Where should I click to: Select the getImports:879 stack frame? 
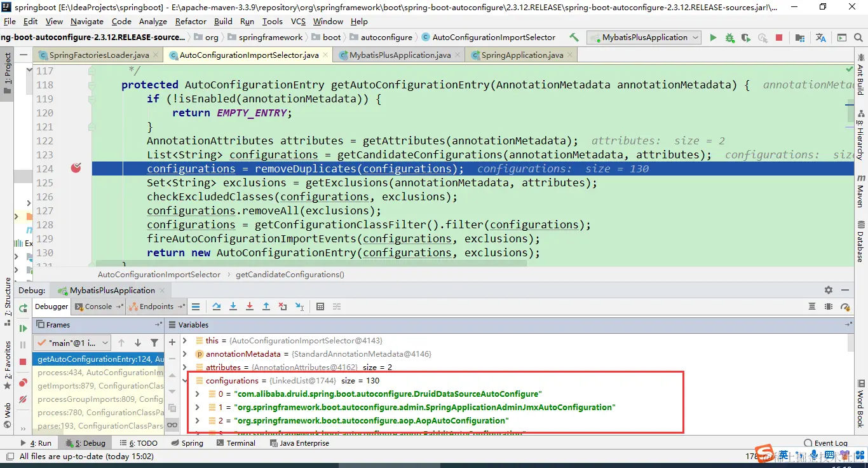click(100, 386)
